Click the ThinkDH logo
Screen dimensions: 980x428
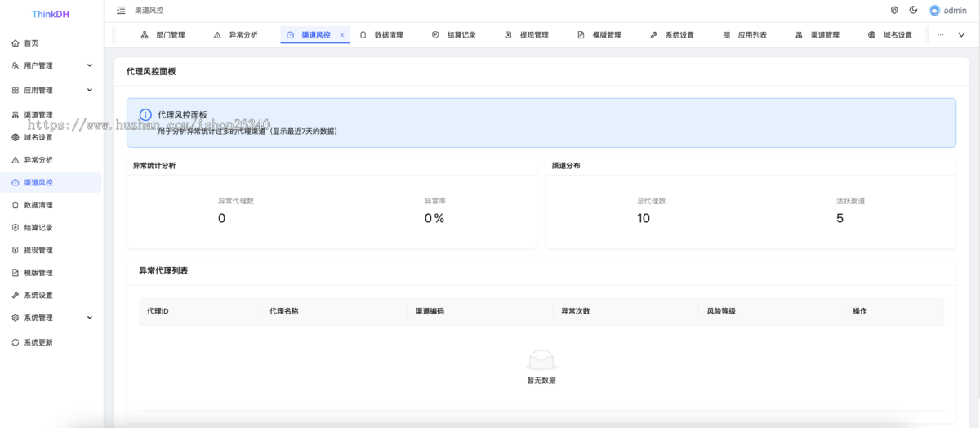(51, 14)
